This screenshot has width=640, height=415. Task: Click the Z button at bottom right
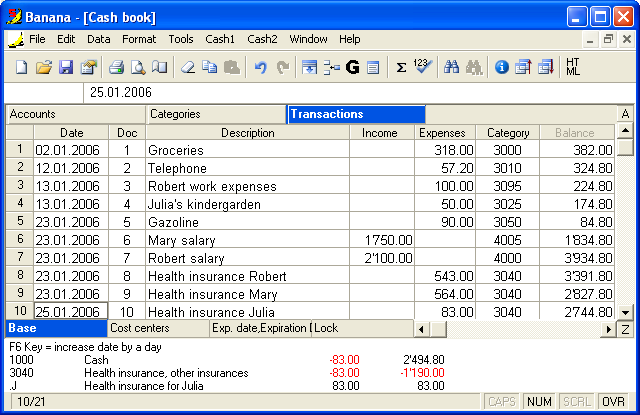click(x=626, y=329)
